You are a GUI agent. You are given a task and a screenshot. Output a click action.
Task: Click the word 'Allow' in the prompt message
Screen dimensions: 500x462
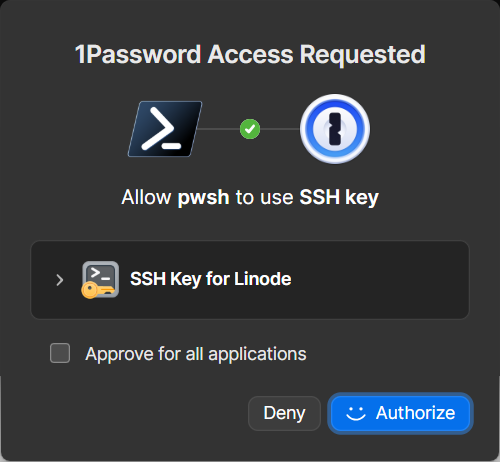click(x=146, y=197)
